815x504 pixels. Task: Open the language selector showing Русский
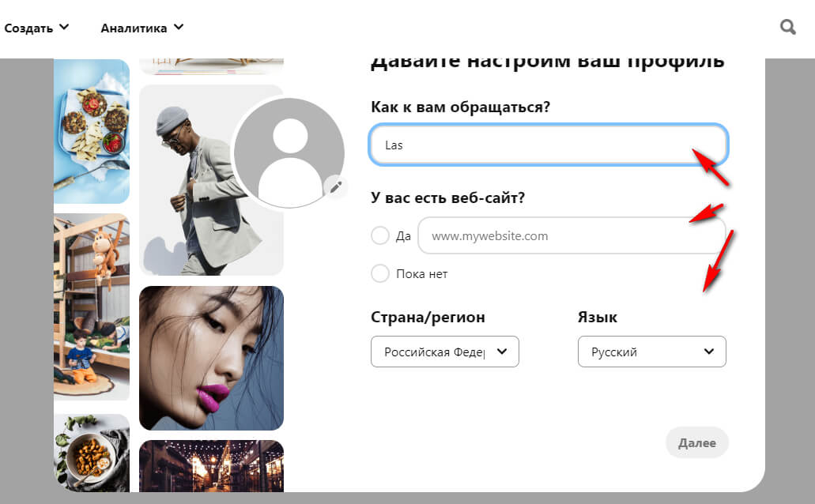(651, 352)
